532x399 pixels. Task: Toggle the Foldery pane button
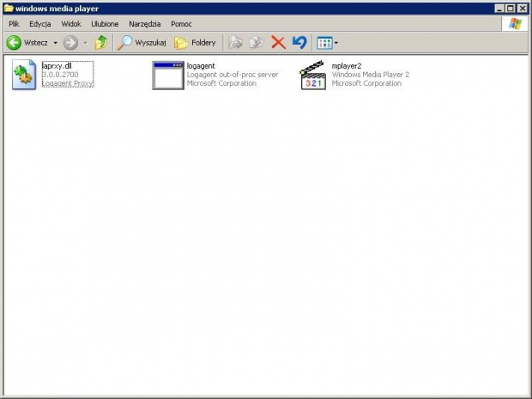(x=195, y=43)
